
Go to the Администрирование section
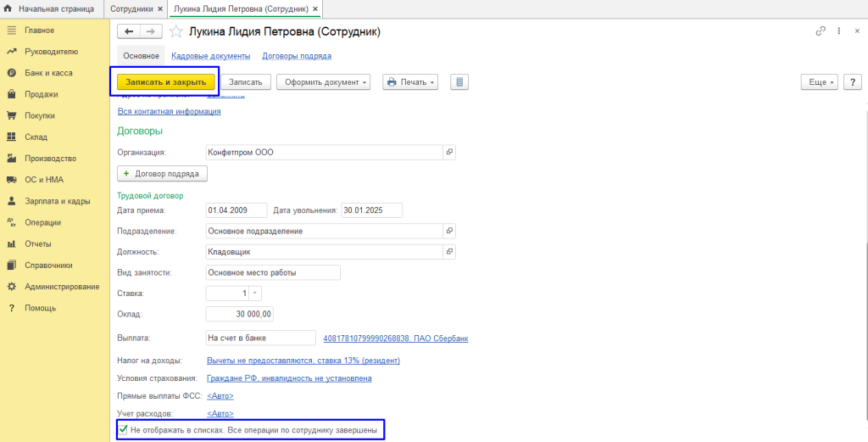62,287
